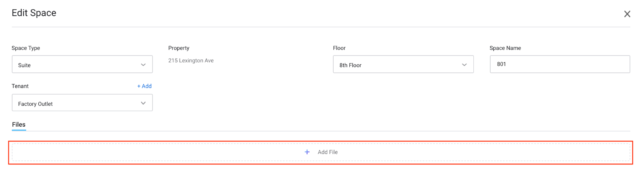Click the Edit Space dialog title
The width and height of the screenshot is (644, 179).
(x=34, y=13)
